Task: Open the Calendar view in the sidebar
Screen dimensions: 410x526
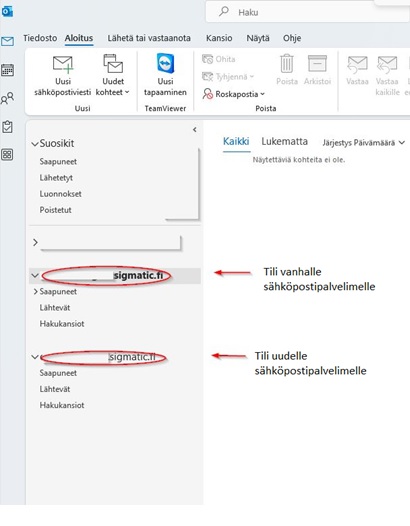Action: pos(7,70)
